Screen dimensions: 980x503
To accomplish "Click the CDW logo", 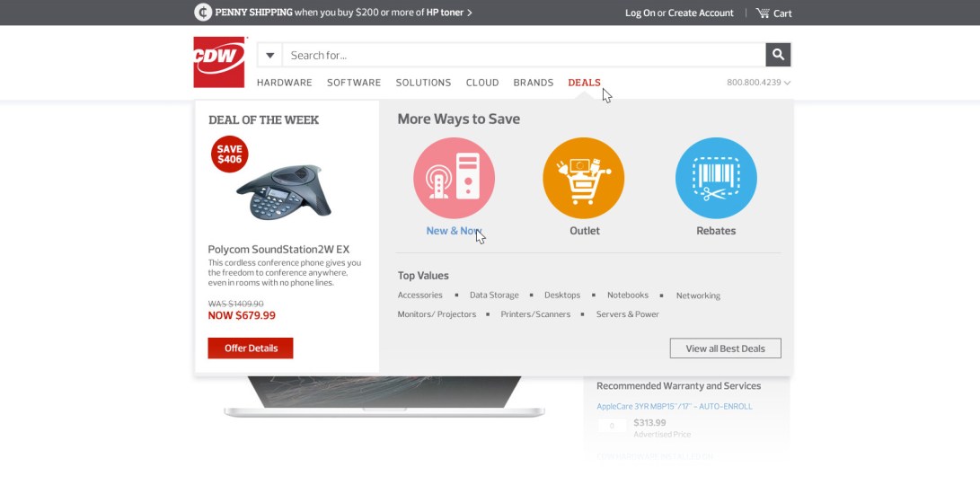I will point(219,62).
